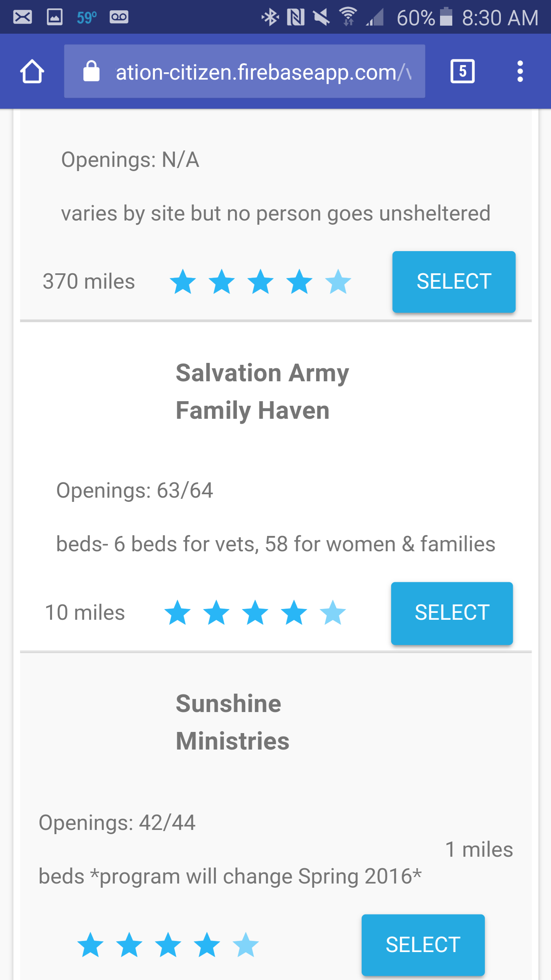
Task: Tap fifth rating star for Salvation Army
Action: click(x=333, y=613)
